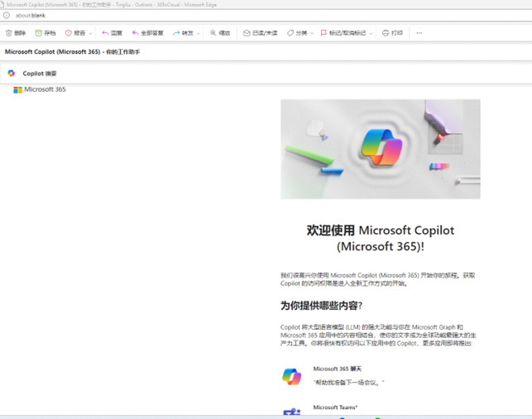Viewport: 532px width, 419px height.
Task: Click the Microsoft Teams icon
Action: tap(292, 412)
